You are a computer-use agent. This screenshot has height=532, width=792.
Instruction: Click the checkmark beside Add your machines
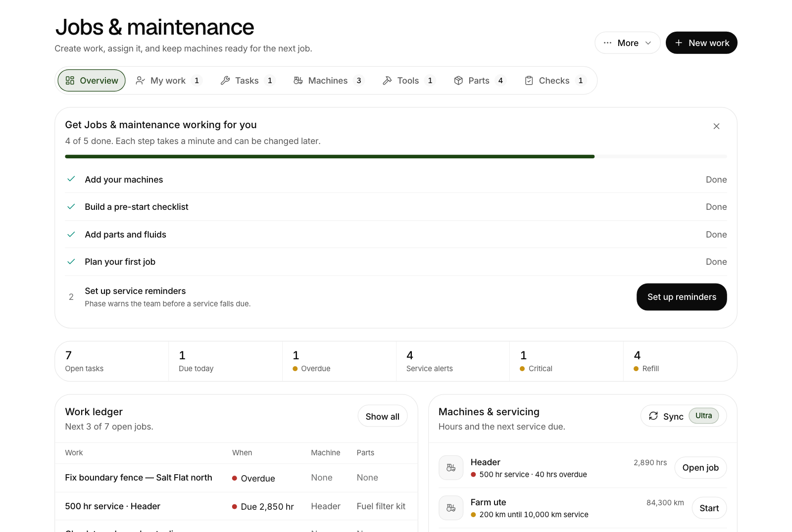(71, 179)
